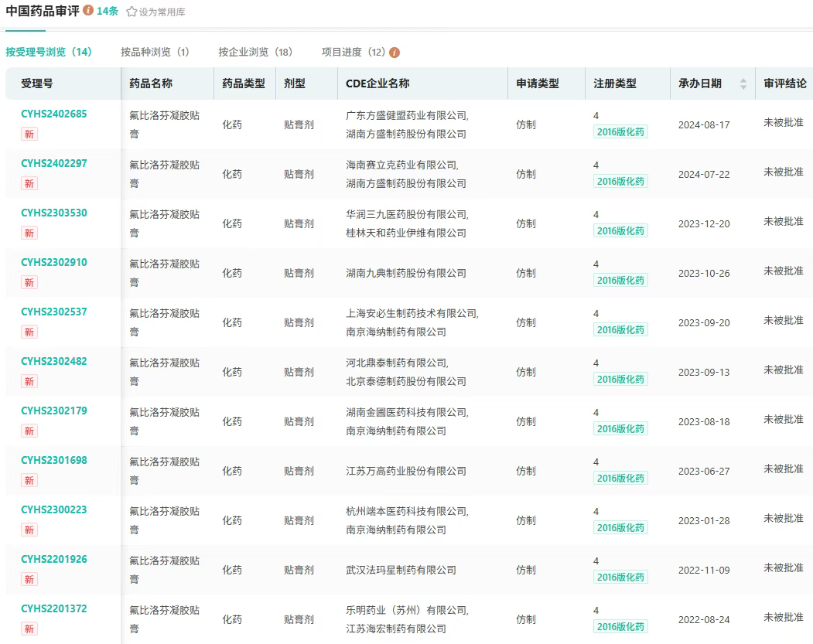Open the 项目进度 tab
The width and height of the screenshot is (813, 644).
coord(353,52)
